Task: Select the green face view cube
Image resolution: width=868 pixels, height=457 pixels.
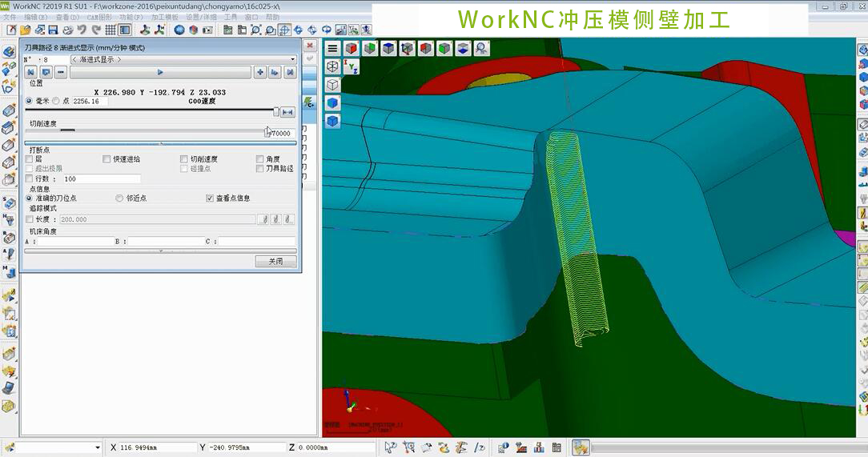Action: click(370, 49)
